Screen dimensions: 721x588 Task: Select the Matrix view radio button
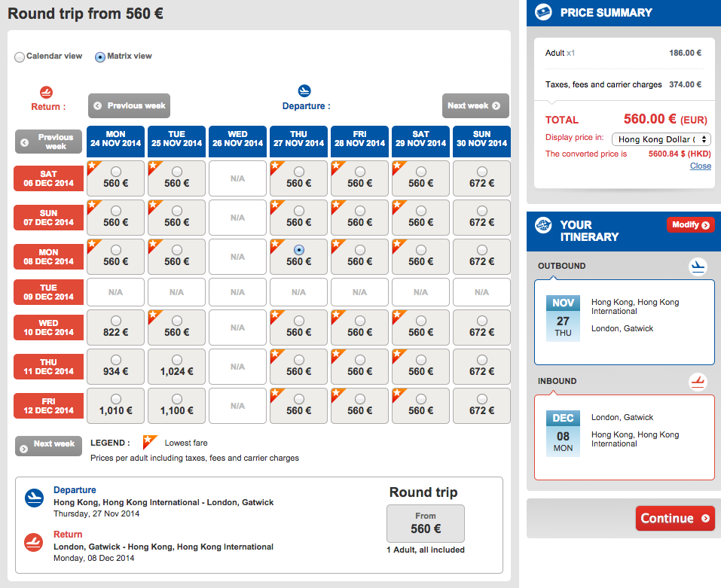click(x=100, y=56)
